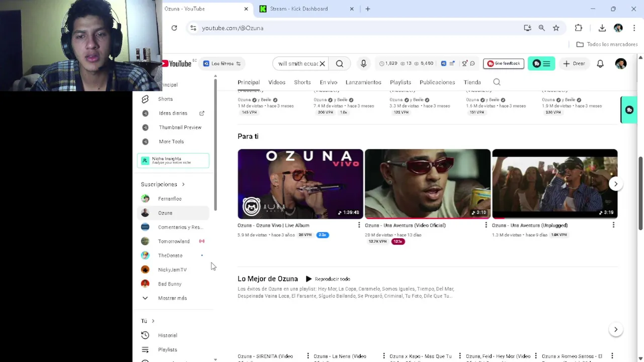This screenshot has width=644, height=362.
Task: Open Historial in sidebar
Action: (x=173, y=335)
